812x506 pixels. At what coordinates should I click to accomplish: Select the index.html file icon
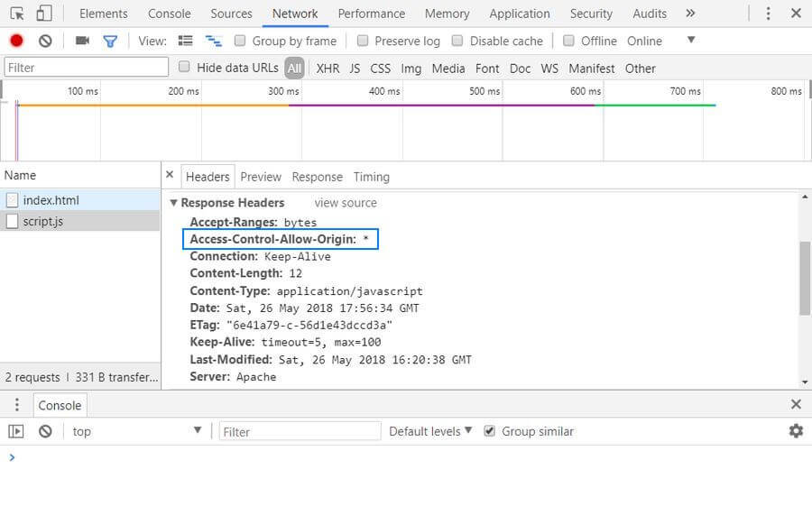point(13,200)
